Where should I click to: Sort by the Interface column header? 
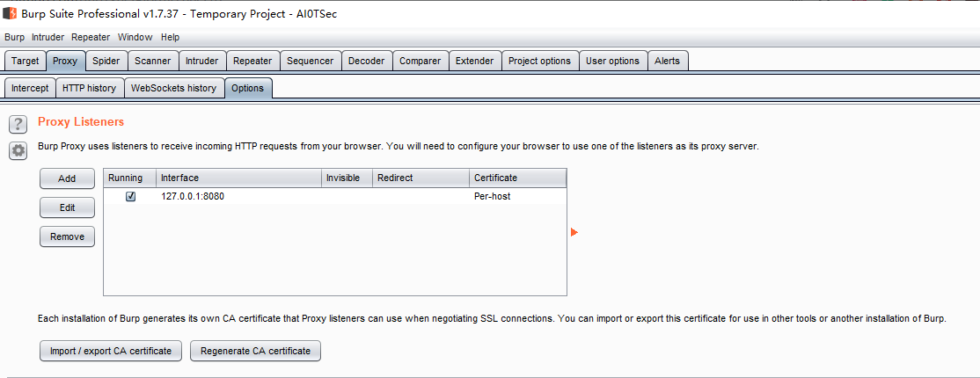(238, 178)
